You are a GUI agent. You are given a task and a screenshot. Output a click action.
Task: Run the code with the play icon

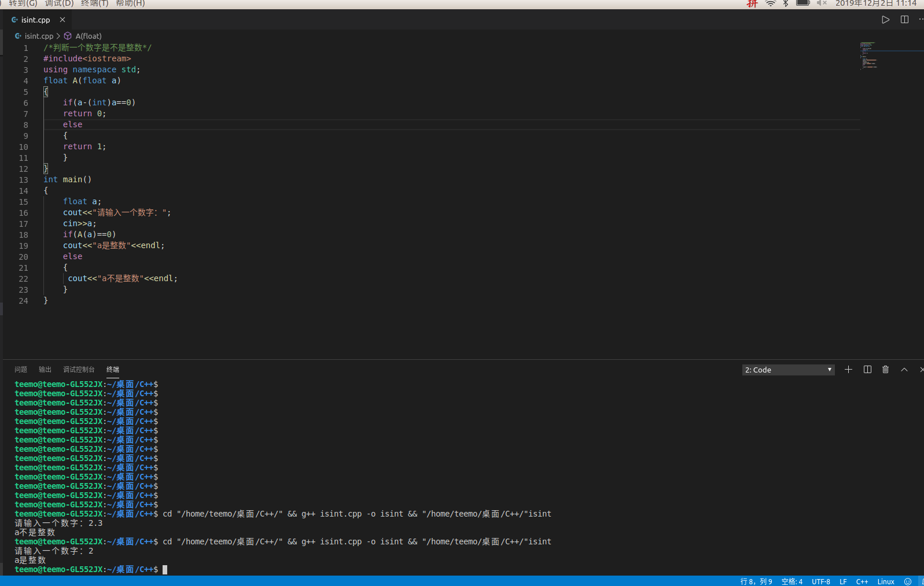pyautogui.click(x=885, y=20)
